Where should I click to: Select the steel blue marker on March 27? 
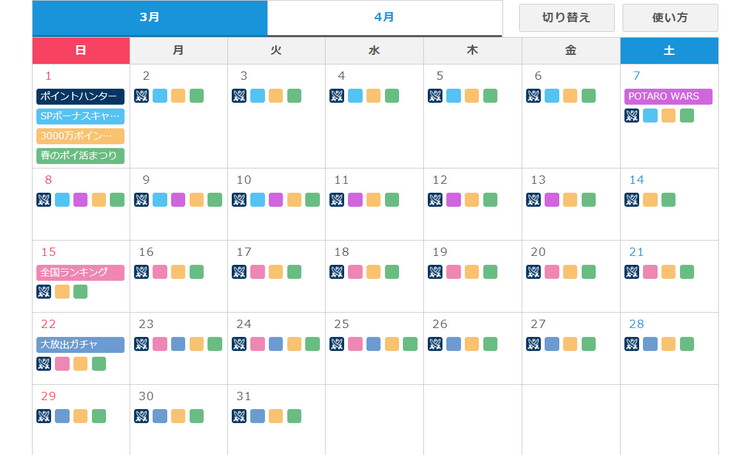pyautogui.click(x=552, y=344)
